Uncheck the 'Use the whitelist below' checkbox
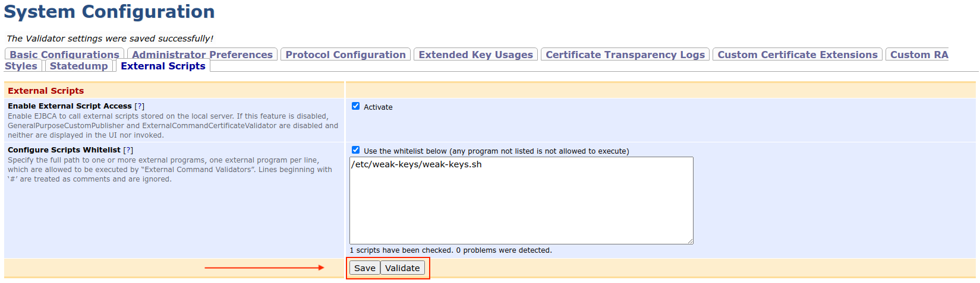The image size is (980, 283). click(x=355, y=150)
